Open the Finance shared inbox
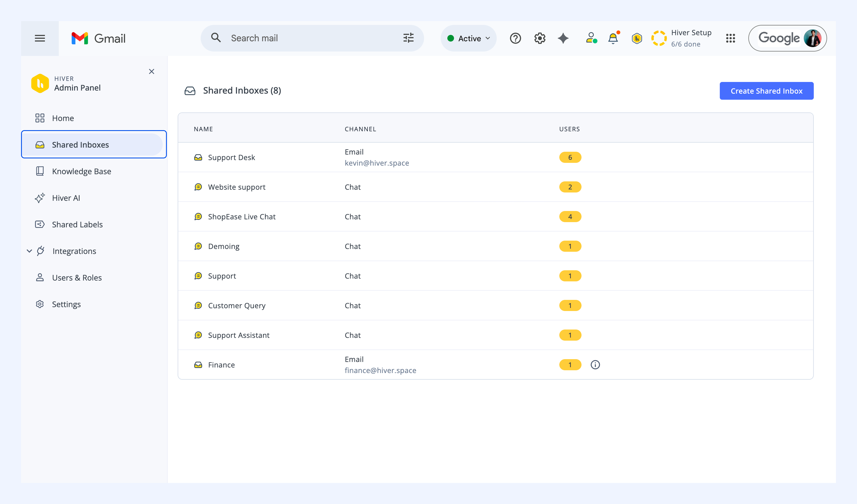 pos(496,365)
